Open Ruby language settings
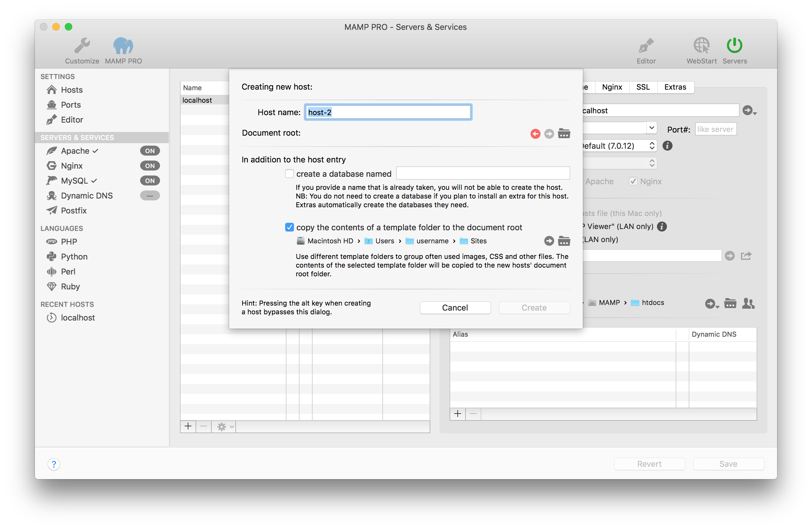This screenshot has height=529, width=812. [x=70, y=287]
